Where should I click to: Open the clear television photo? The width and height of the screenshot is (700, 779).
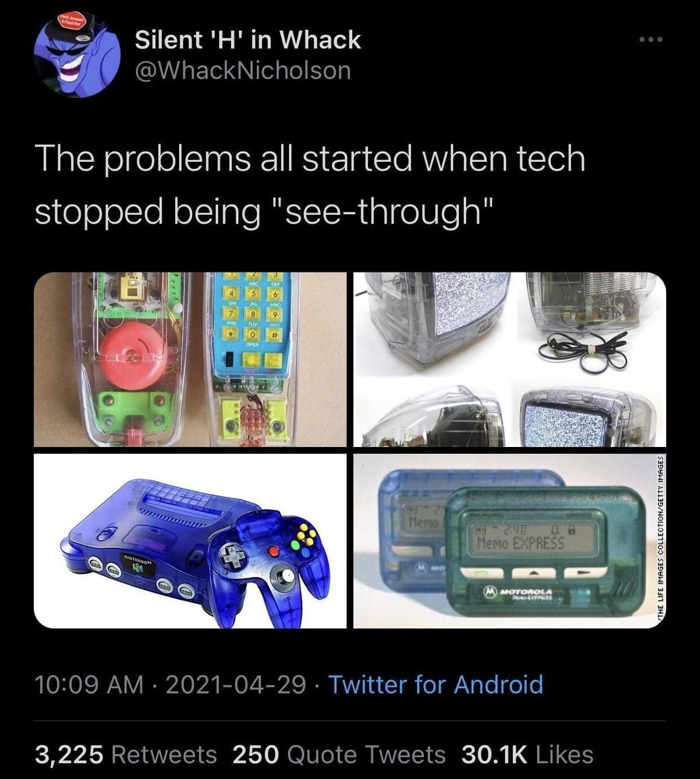pyautogui.click(x=510, y=359)
